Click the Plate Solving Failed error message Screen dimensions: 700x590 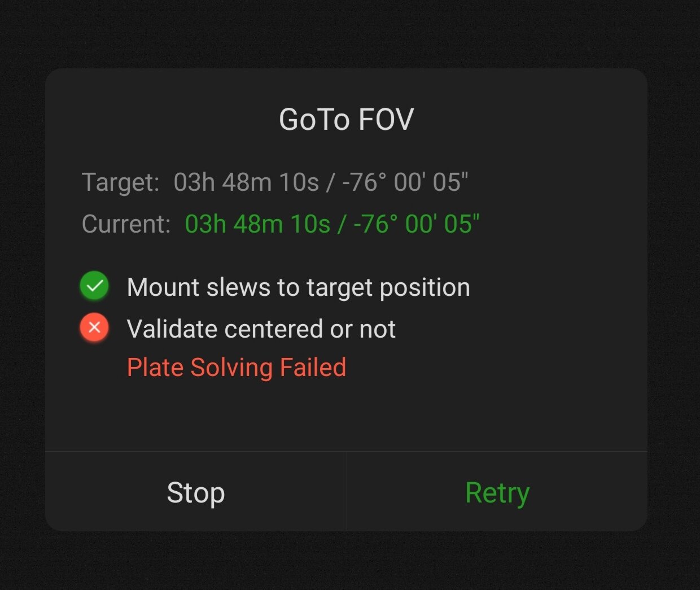pos(236,368)
